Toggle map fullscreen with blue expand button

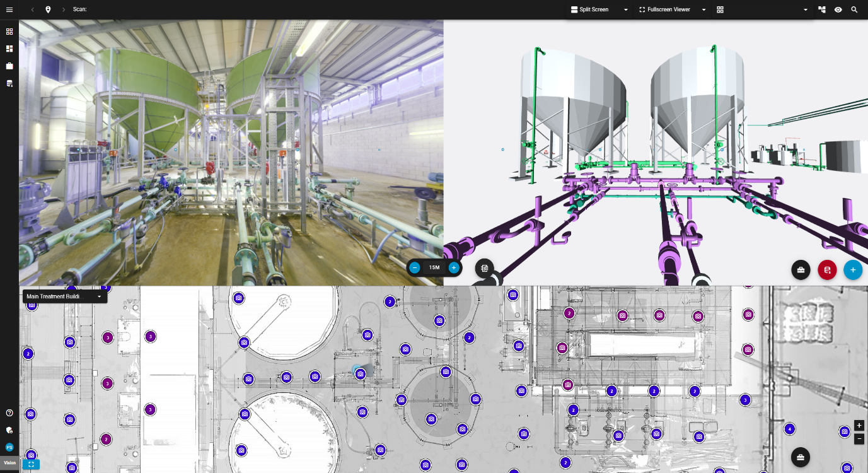coord(31,464)
